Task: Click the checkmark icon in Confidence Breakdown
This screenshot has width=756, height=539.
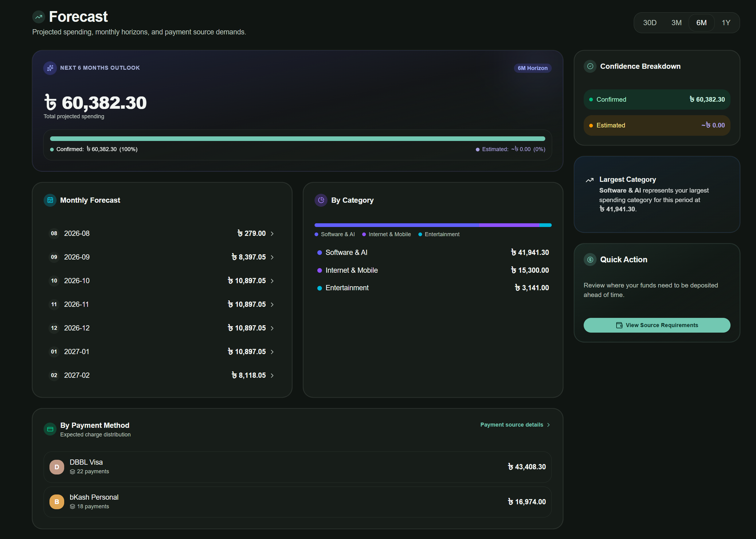Action: point(590,66)
